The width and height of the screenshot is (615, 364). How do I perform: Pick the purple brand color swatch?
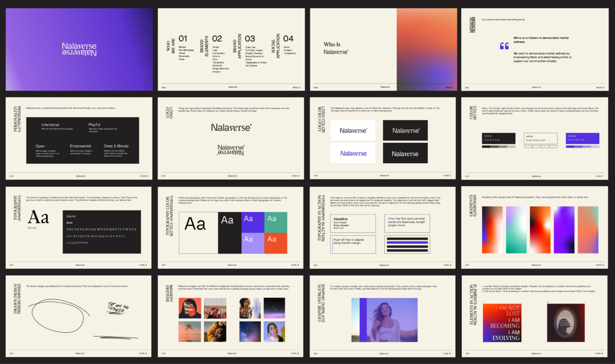(x=583, y=138)
